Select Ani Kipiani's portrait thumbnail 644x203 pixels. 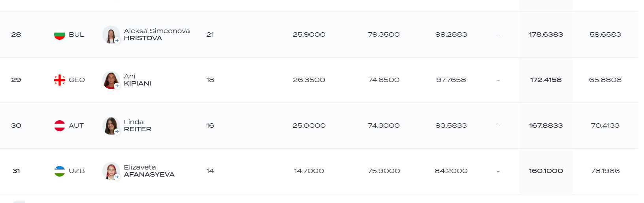coord(111,80)
